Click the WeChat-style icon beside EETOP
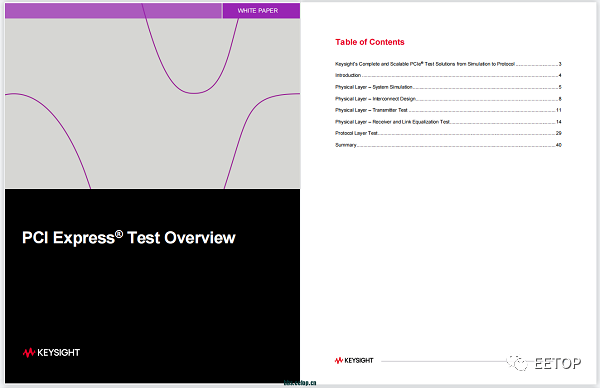Screen dimensions: 600x388 click(517, 363)
